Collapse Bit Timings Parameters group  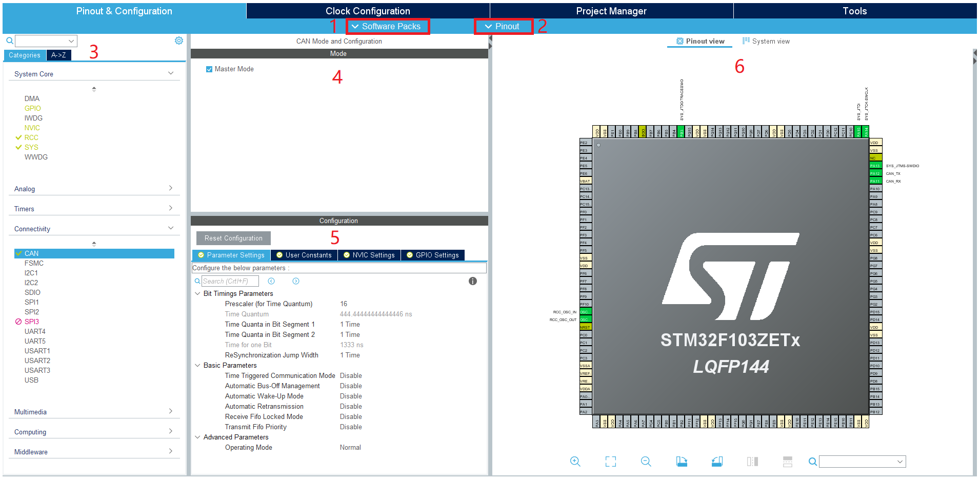(197, 294)
